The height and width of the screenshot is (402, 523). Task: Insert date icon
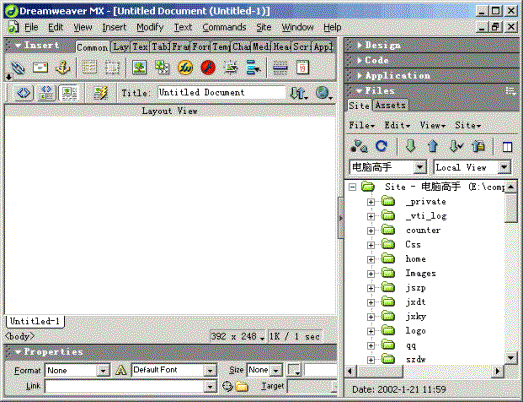pyautogui.click(x=303, y=68)
